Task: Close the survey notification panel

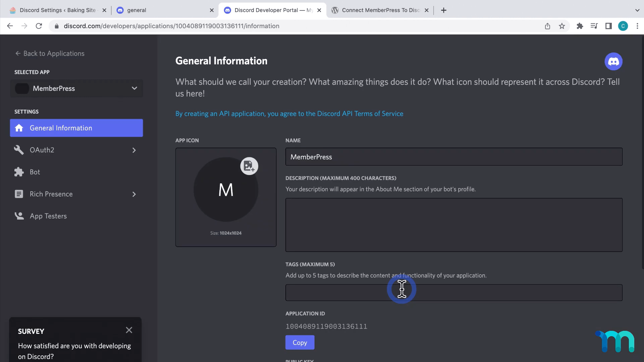Action: pyautogui.click(x=128, y=330)
